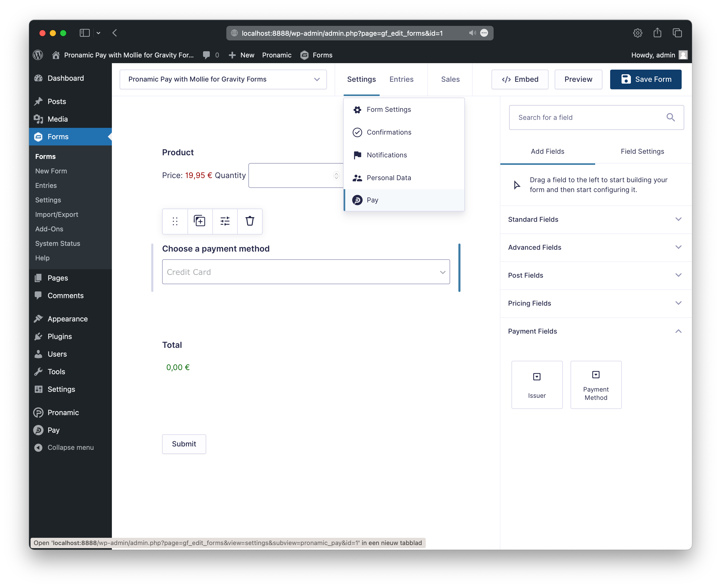Click the WordPress logo in admin bar
This screenshot has width=721, height=588.
pos(38,55)
